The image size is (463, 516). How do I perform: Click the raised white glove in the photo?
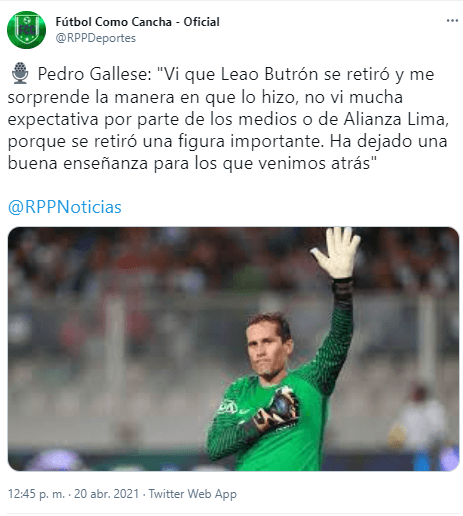[x=336, y=253]
